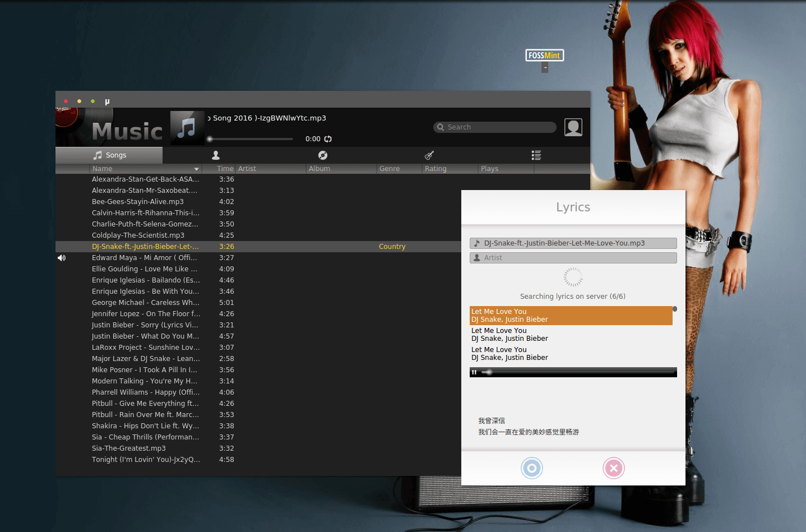806x532 pixels.
Task: Select Enrique Iglesias - Bailando song
Action: point(146,280)
